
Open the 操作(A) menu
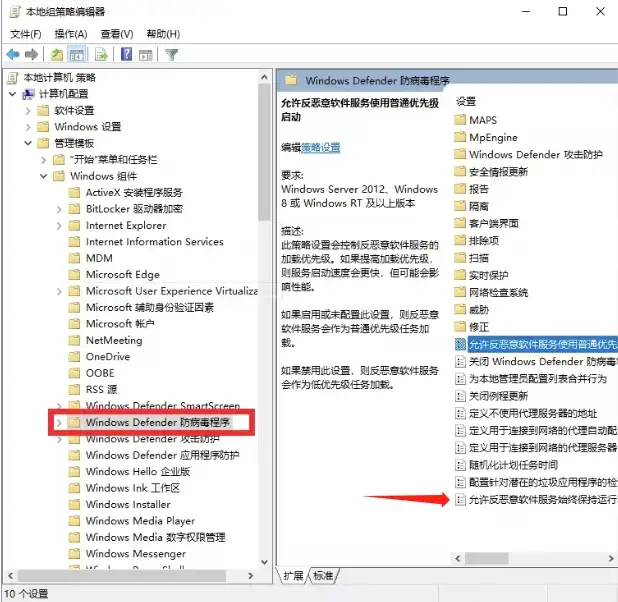71,34
